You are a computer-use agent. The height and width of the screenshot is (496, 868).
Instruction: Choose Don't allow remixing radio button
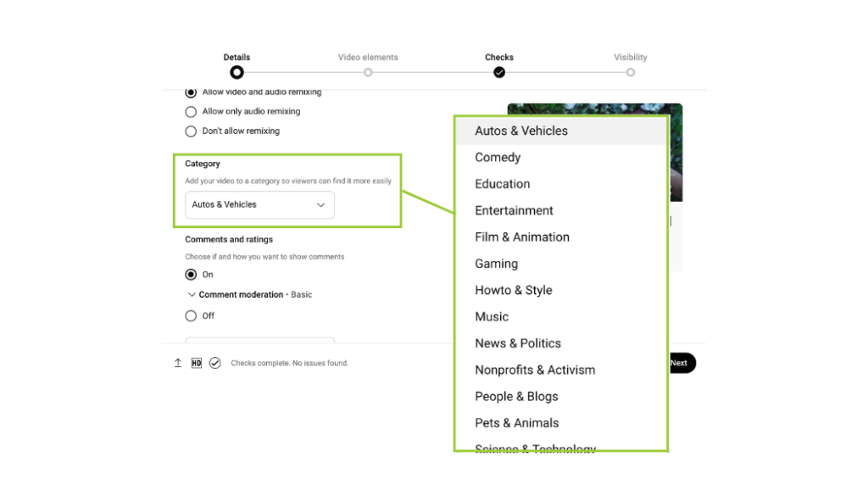191,131
